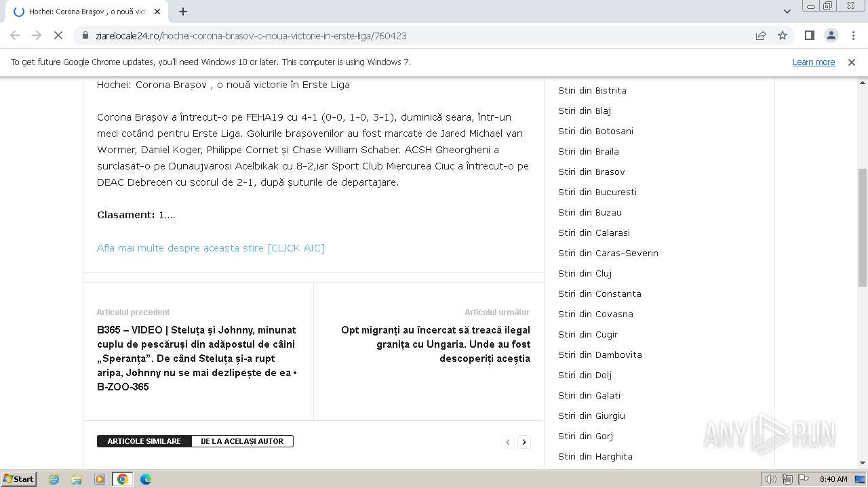Open Stiri din Caras-Severin
Screen dimensions: 868x488
608,253
